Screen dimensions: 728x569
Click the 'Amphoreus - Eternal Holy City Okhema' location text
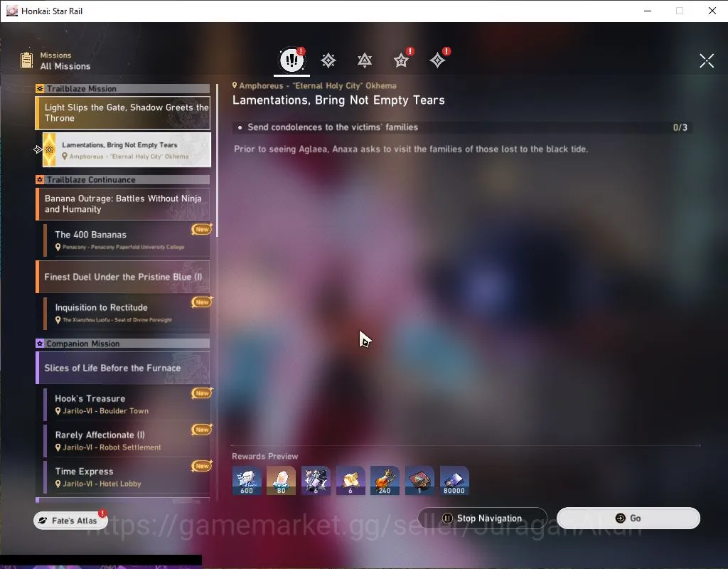coord(318,85)
